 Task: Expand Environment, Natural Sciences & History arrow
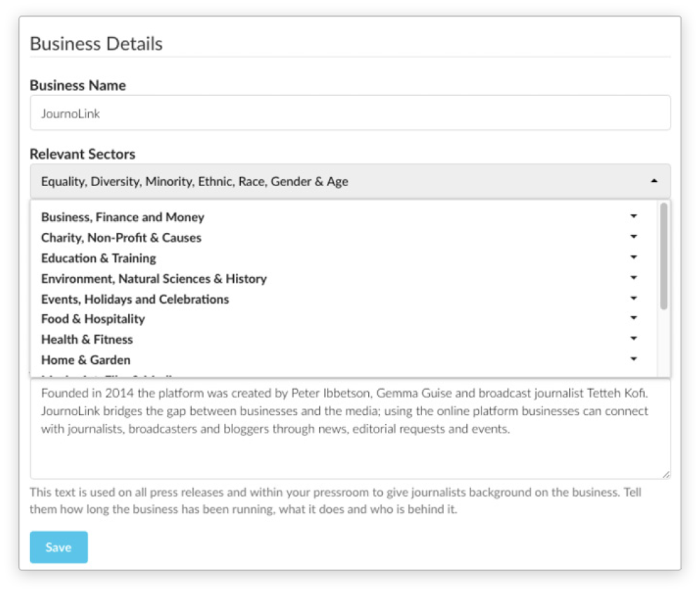633,278
